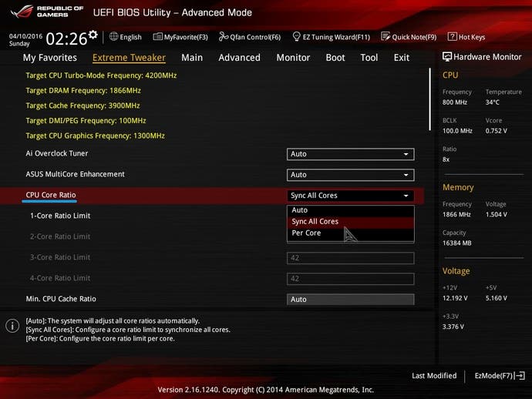Click the +3.3V reading 3.376 V
The image size is (532, 399).
[453, 327]
